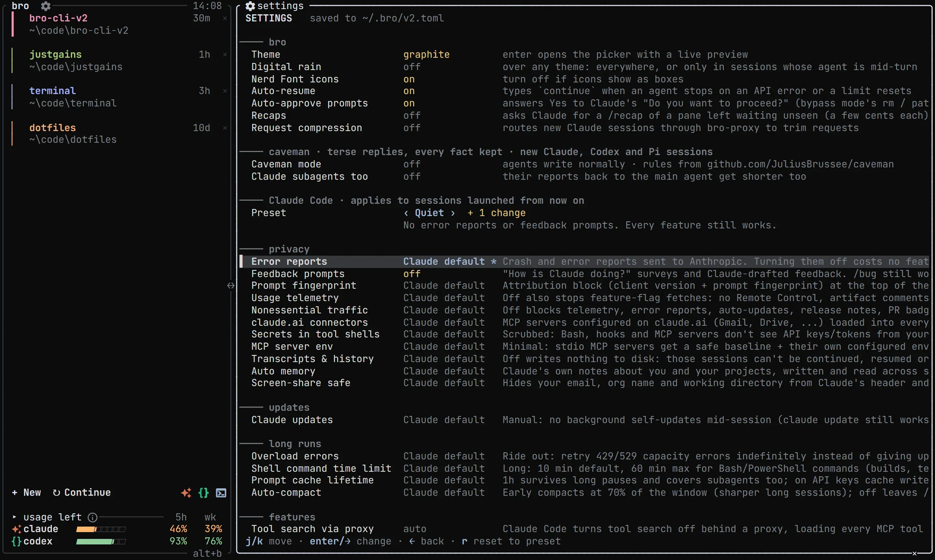Change the Error reports Claude default value
Image resolution: width=935 pixels, height=560 pixels.
(x=443, y=262)
